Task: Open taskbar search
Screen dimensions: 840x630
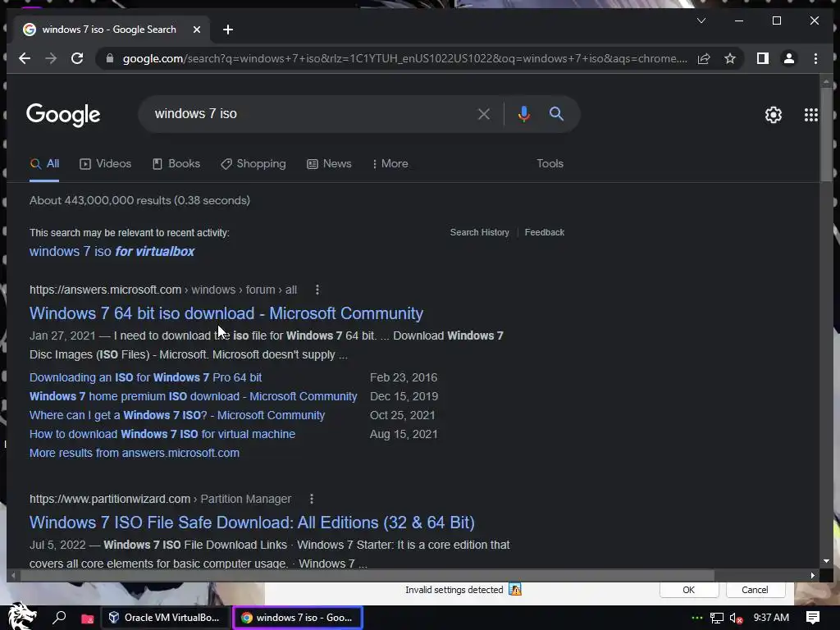Action: pyautogui.click(x=59, y=618)
